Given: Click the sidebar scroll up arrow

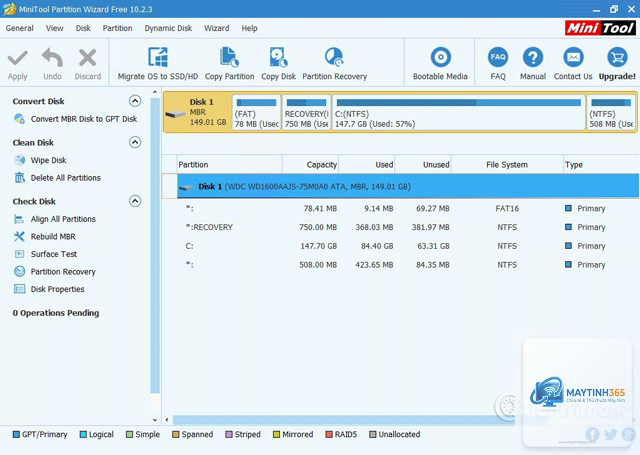Looking at the screenshot, I should (155, 92).
